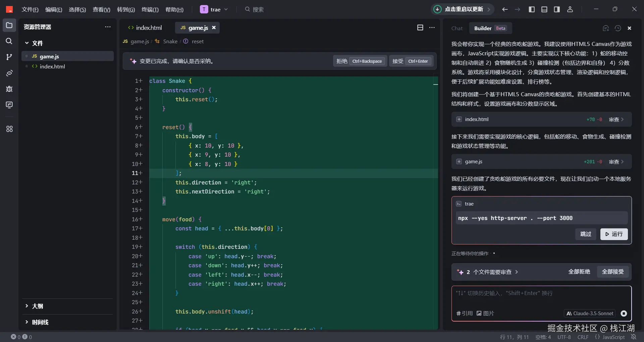Viewport: 644px width, 342px height.
Task: Review game.js changes via 审查
Action: pos(616,162)
